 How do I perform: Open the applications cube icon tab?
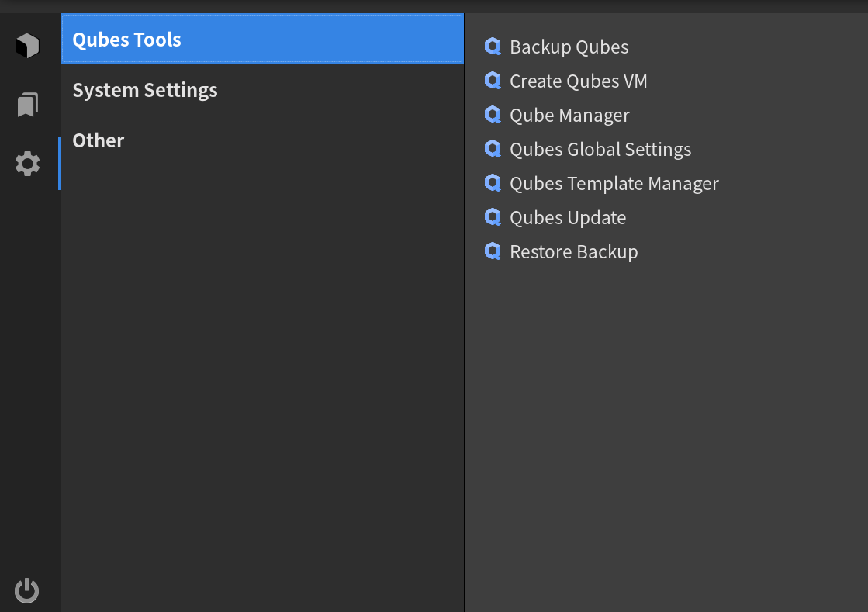pos(27,46)
